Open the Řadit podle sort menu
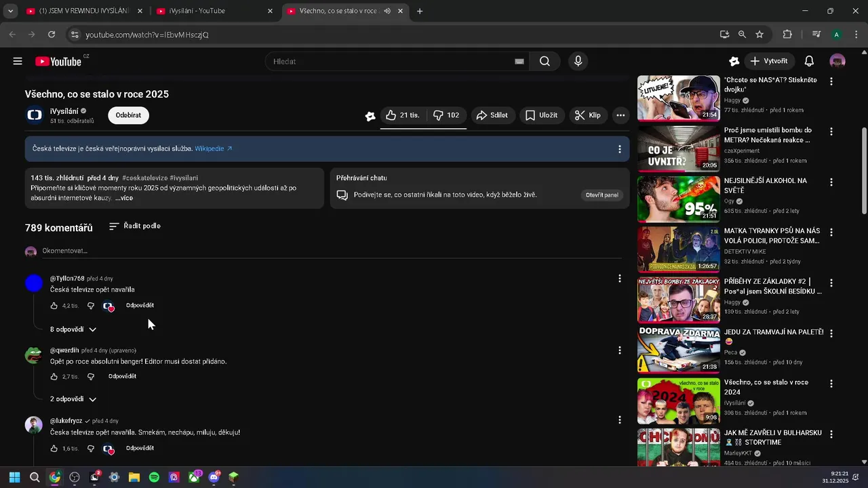Image resolution: width=868 pixels, height=488 pixels. [135, 226]
